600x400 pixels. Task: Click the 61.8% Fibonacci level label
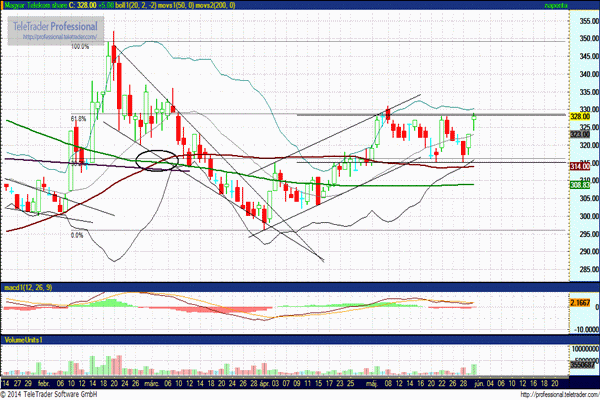pyautogui.click(x=78, y=119)
